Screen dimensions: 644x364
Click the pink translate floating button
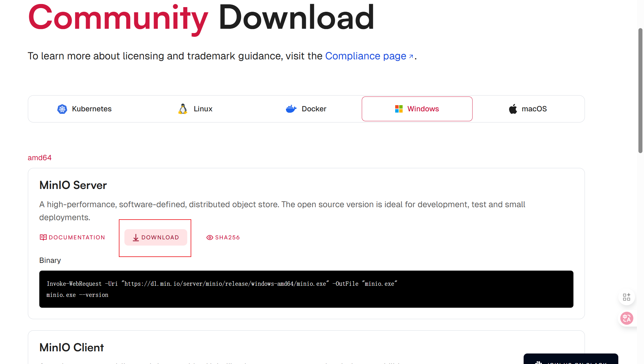click(x=627, y=318)
